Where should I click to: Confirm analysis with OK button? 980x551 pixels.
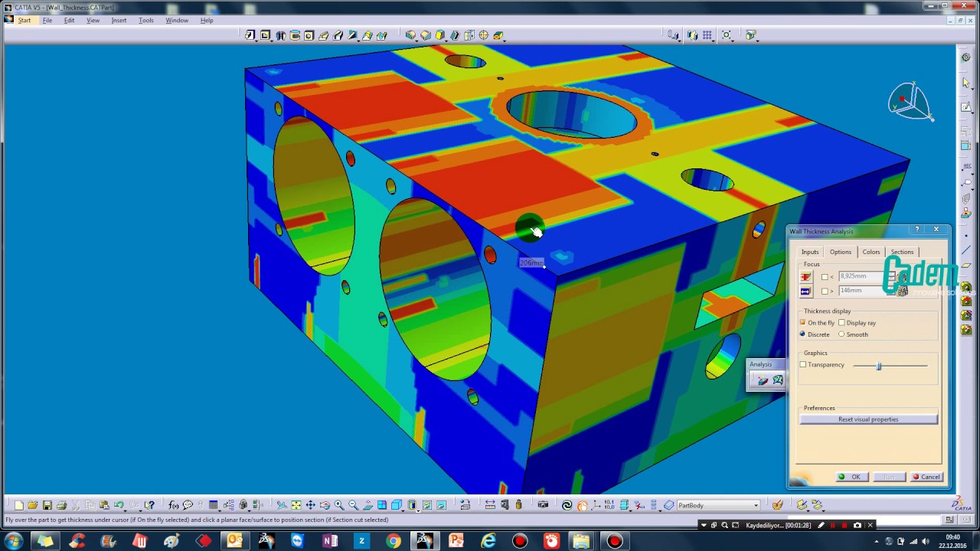[851, 477]
